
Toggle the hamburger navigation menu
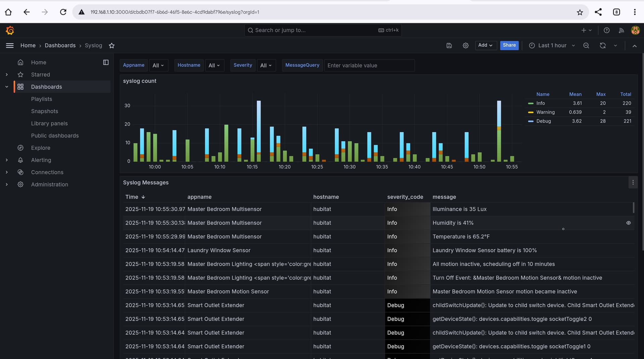tap(10, 46)
